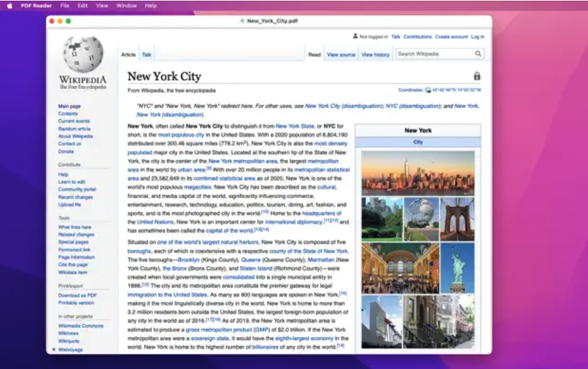Click Learn to edit link

pyautogui.click(x=71, y=182)
